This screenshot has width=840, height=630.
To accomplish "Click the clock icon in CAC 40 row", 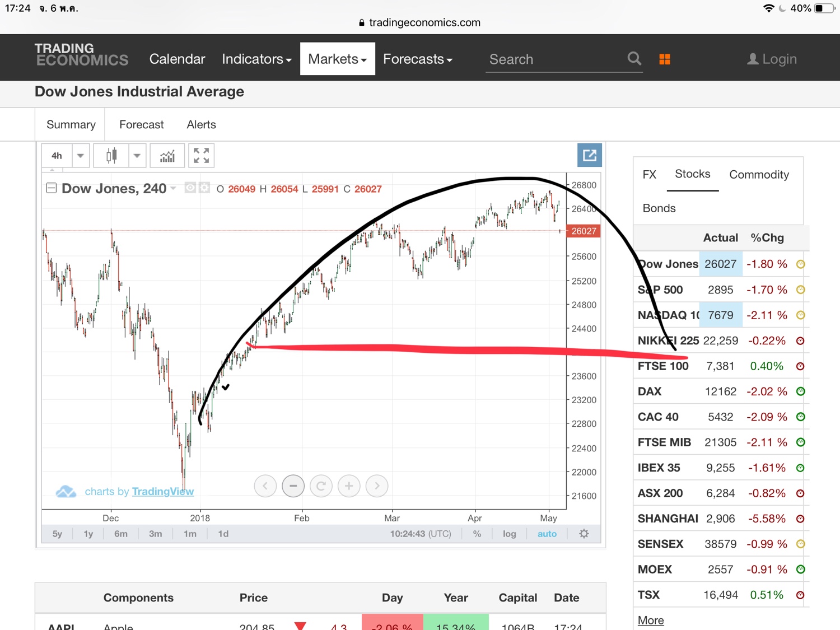I will (801, 417).
